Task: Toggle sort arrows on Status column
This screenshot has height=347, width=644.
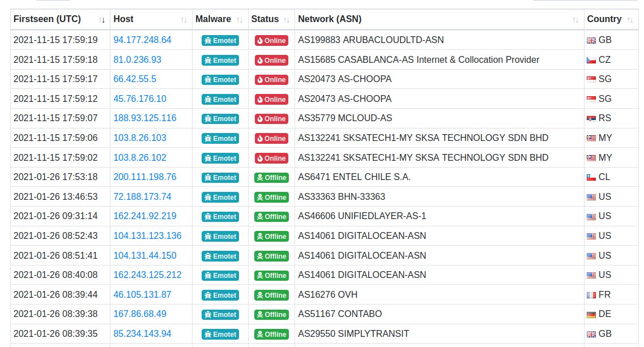Action: coord(287,20)
